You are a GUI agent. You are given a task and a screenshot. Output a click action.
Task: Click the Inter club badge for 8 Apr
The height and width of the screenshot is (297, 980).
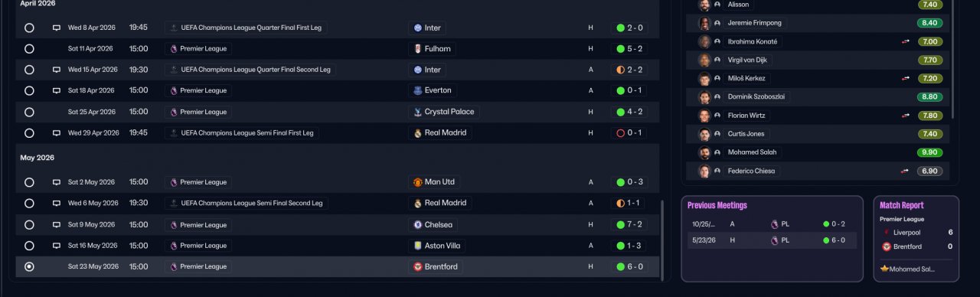[417, 28]
